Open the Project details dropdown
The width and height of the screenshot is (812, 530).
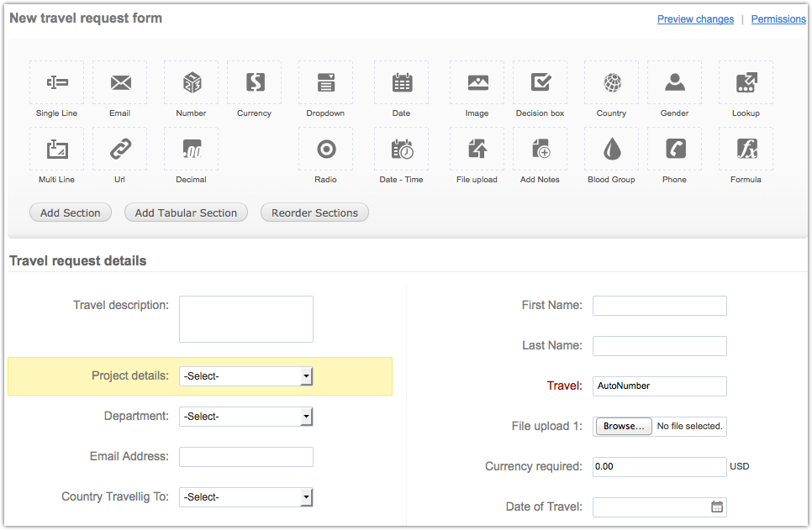coord(245,376)
